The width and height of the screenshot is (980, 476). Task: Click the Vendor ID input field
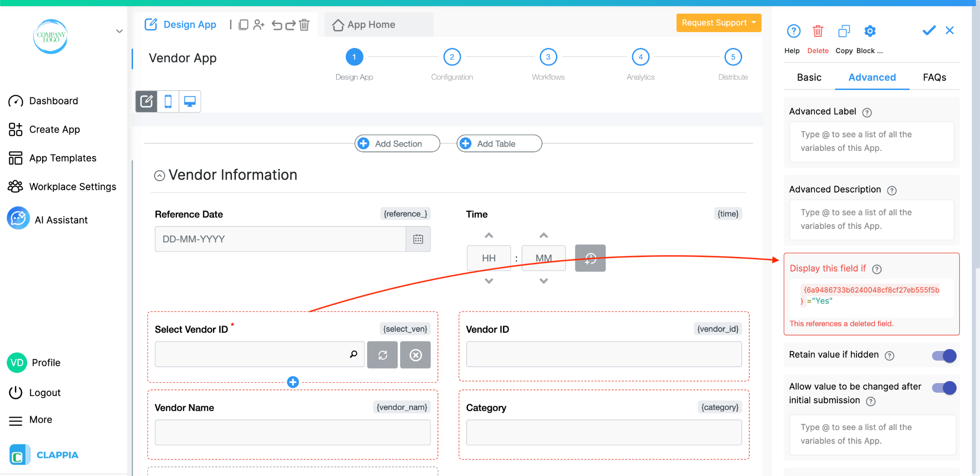(604, 354)
